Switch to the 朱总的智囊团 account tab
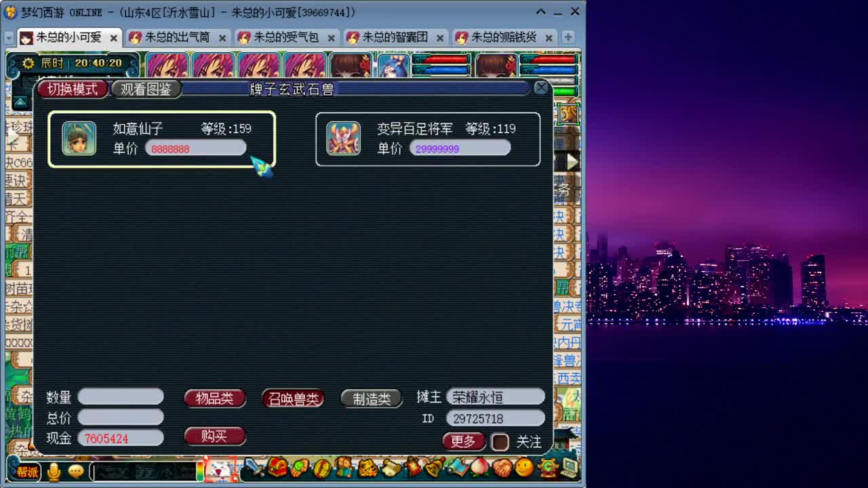The width and height of the screenshot is (868, 488). tap(395, 37)
